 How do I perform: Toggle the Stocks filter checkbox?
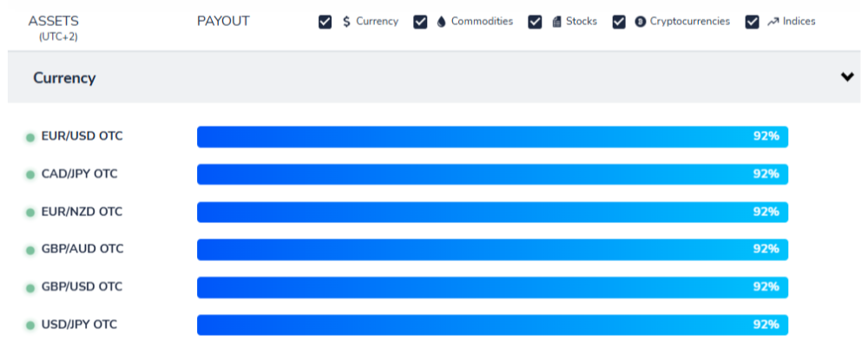pos(535,22)
